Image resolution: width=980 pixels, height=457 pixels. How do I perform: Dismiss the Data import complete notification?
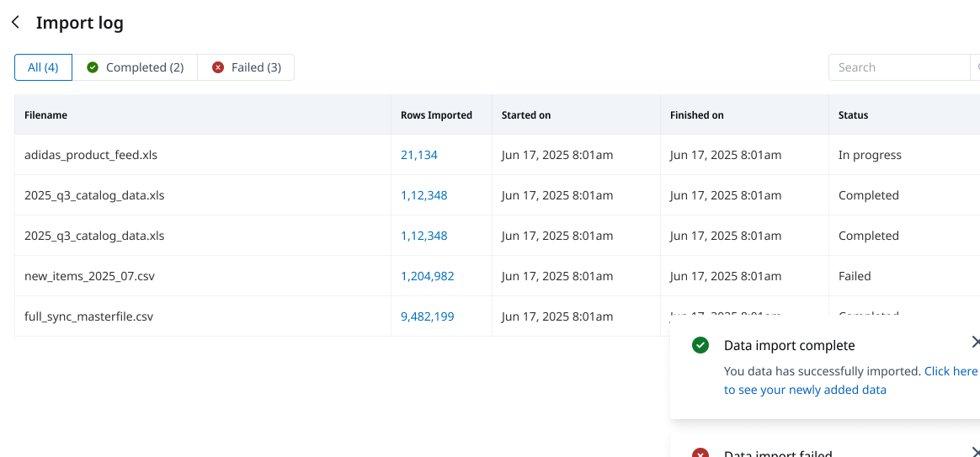[x=975, y=342]
